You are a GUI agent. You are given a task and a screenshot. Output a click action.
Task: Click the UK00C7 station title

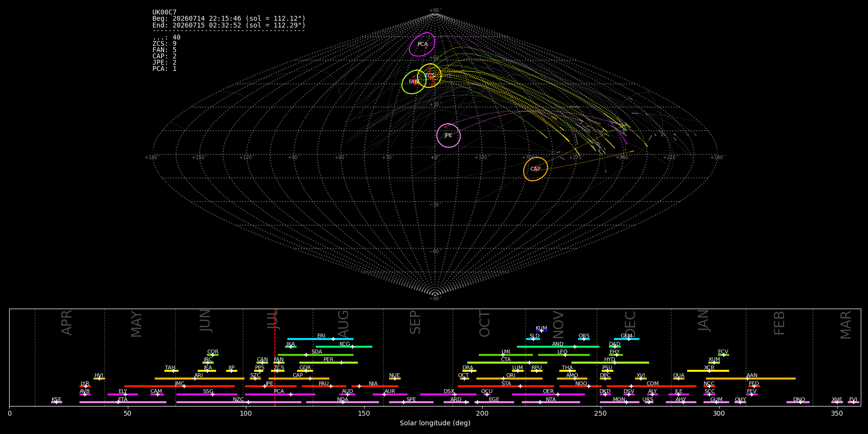pos(164,12)
